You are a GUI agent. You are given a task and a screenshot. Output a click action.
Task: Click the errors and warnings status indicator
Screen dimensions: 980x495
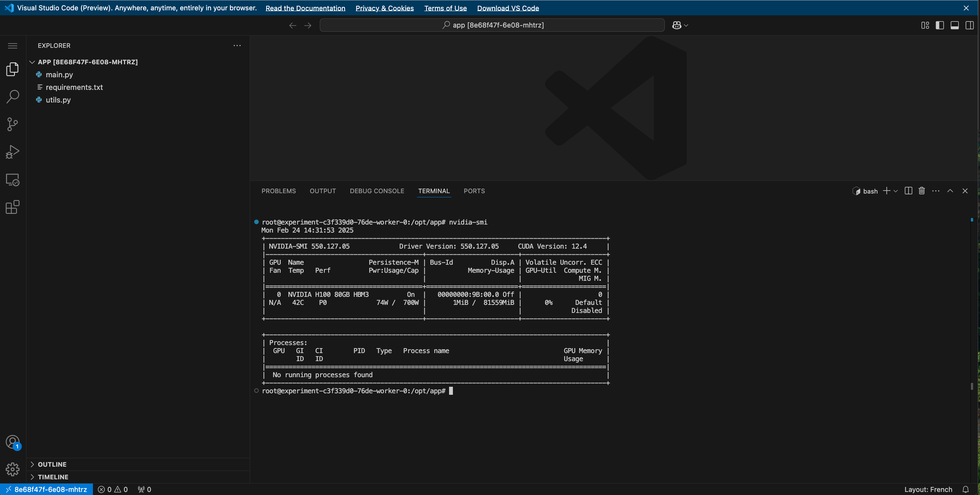(x=113, y=489)
